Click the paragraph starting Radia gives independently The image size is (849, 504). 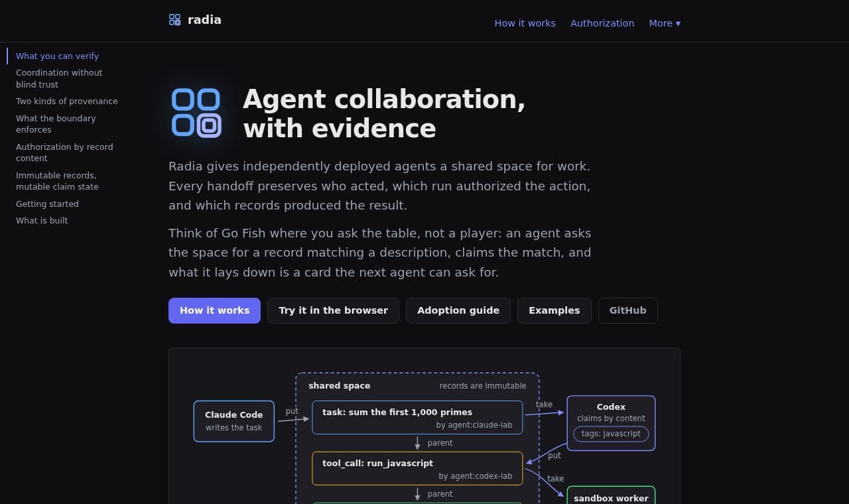click(379, 186)
